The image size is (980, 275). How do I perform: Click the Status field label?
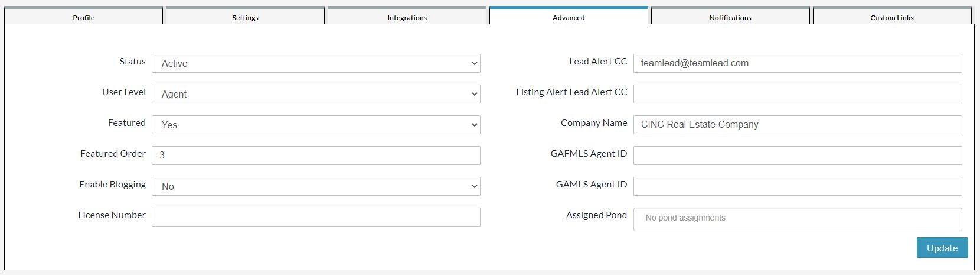coord(132,62)
